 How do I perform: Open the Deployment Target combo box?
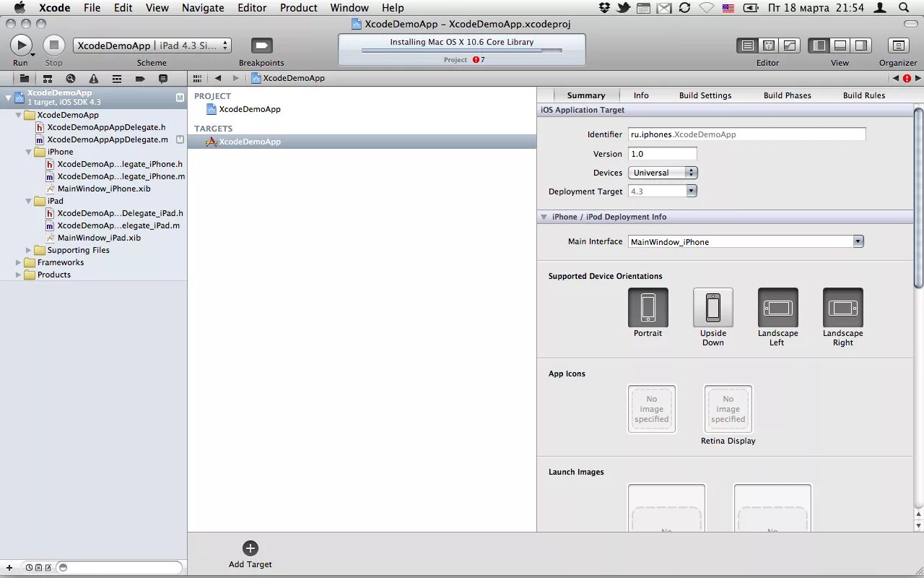pos(663,191)
